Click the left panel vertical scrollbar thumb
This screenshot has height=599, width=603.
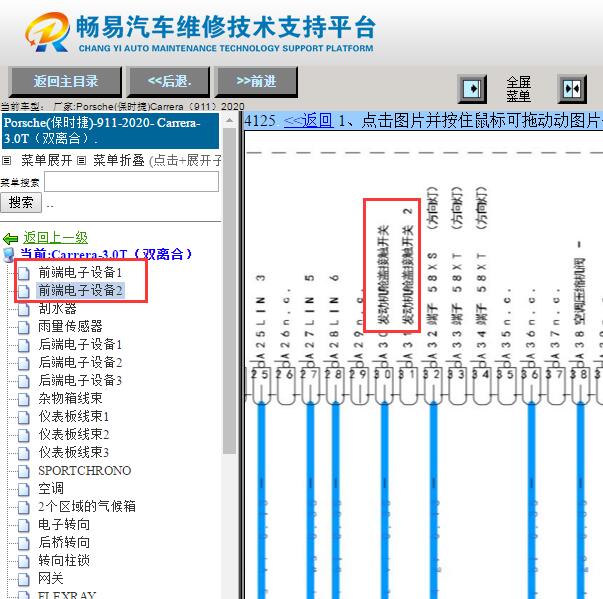click(229, 291)
